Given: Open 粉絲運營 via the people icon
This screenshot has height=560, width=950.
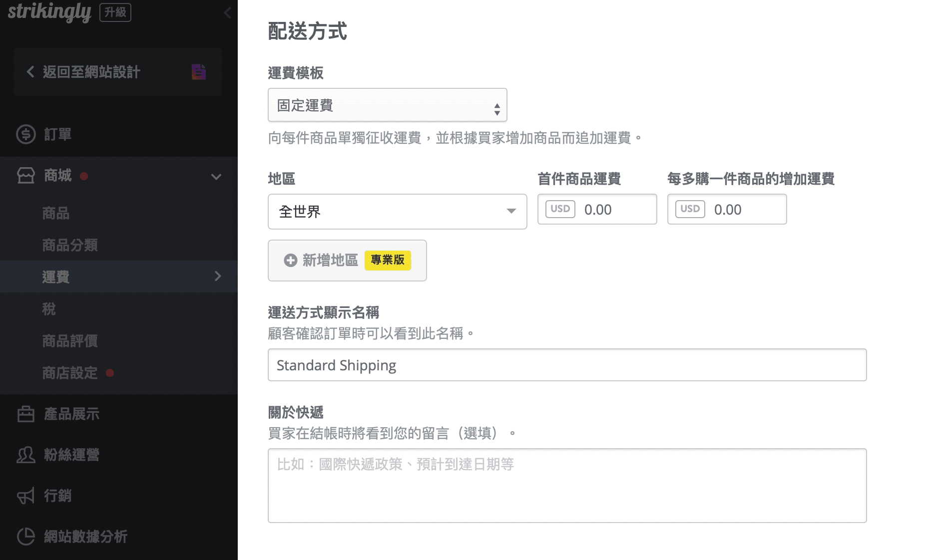Looking at the screenshot, I should (25, 455).
